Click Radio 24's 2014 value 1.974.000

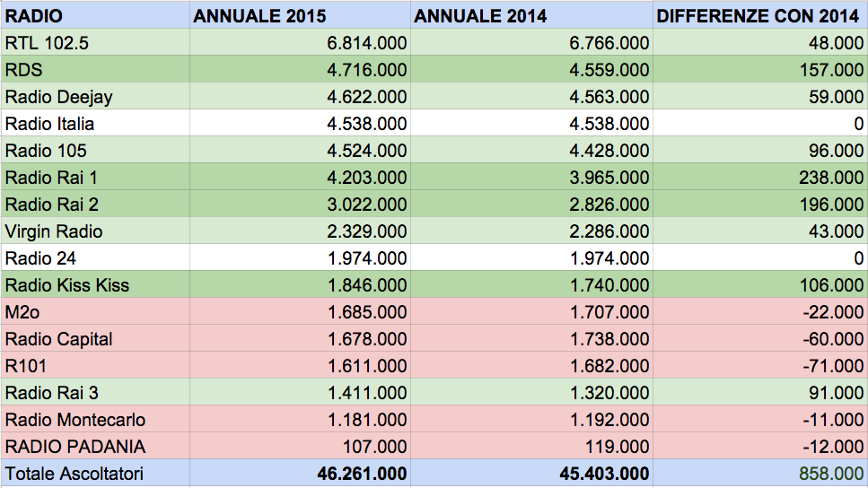(x=531, y=258)
